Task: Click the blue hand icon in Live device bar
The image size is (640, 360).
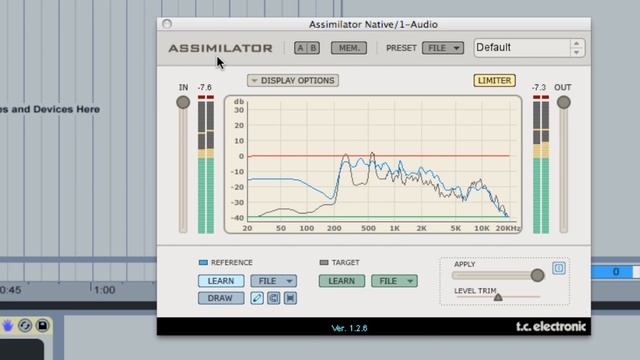Action: point(8,325)
